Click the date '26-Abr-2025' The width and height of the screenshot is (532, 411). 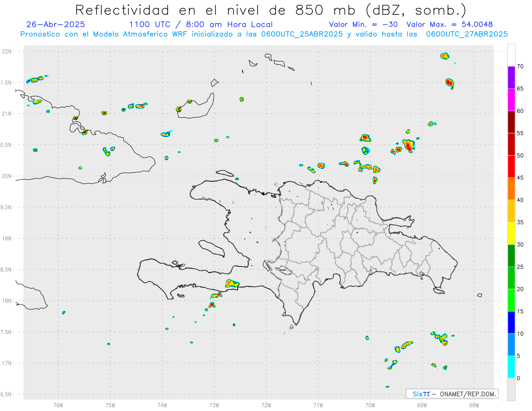coord(56,24)
